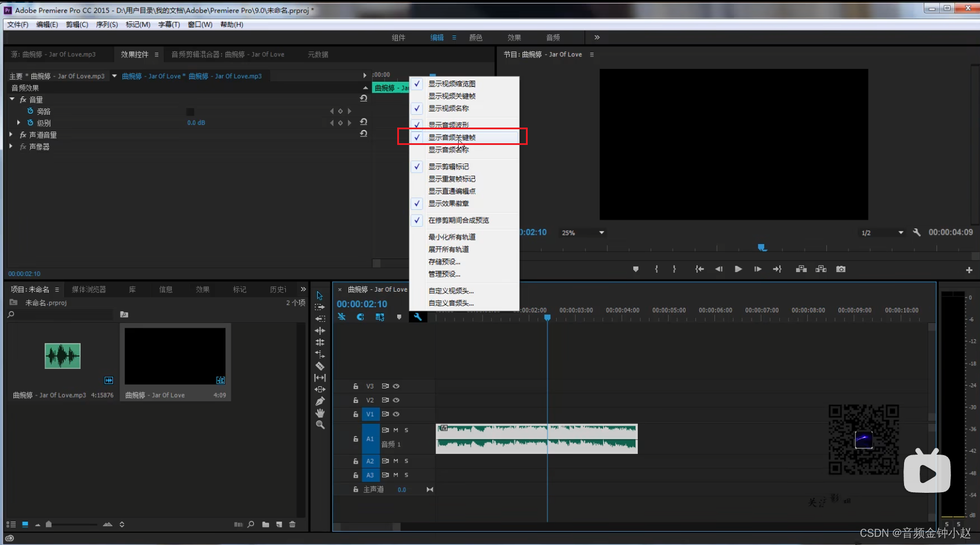
Task: Expand the 级别 level property
Action: 19,122
